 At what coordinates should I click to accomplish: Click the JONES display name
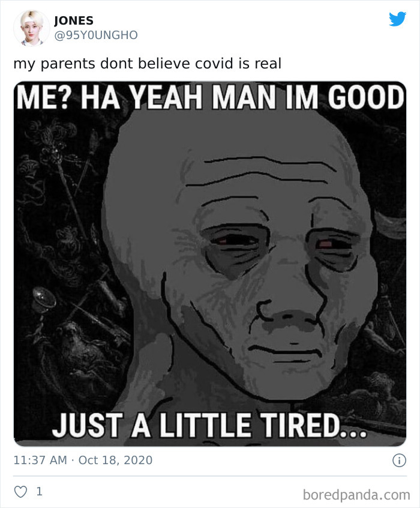(74, 21)
